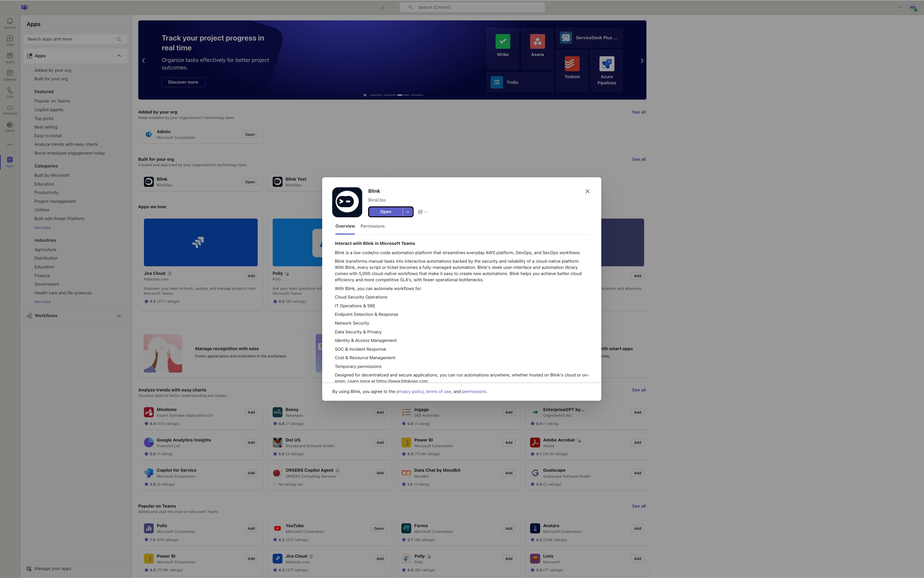Expand the Workflows section
This screenshot has height=578, width=924.
tap(76, 316)
